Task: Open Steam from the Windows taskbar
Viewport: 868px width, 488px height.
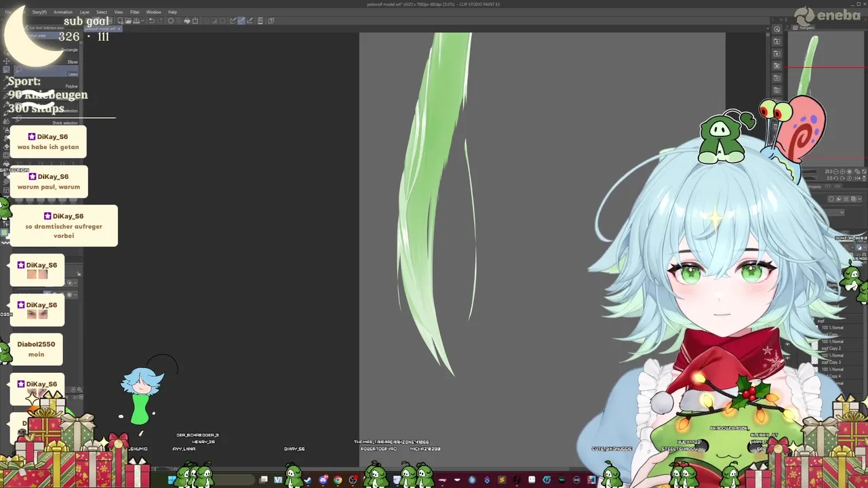Action: [x=307, y=480]
